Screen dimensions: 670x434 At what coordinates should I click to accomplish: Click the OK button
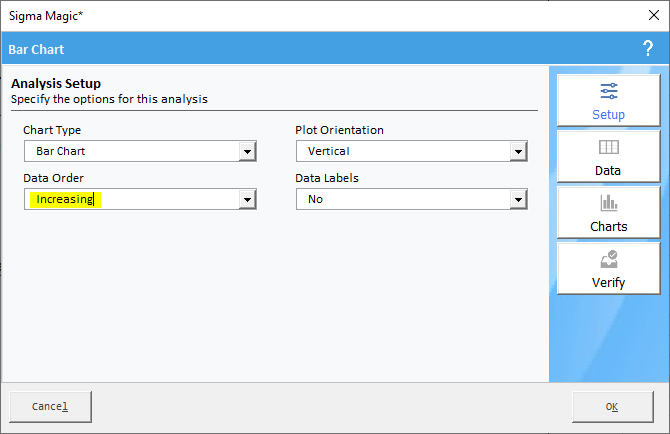613,407
